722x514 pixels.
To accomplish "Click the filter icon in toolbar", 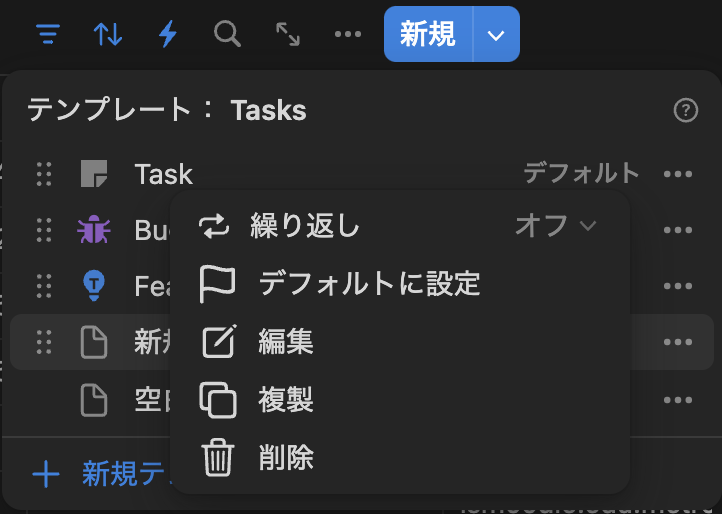I will (47, 35).
